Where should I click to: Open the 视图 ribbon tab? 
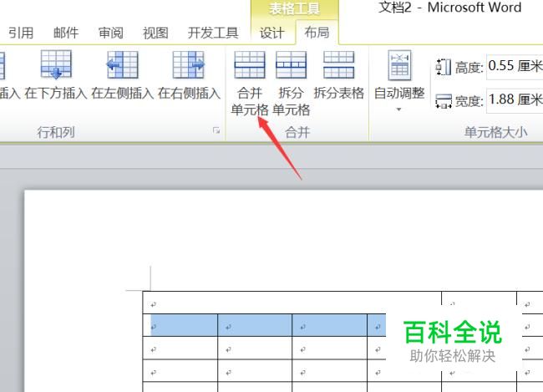[x=155, y=33]
